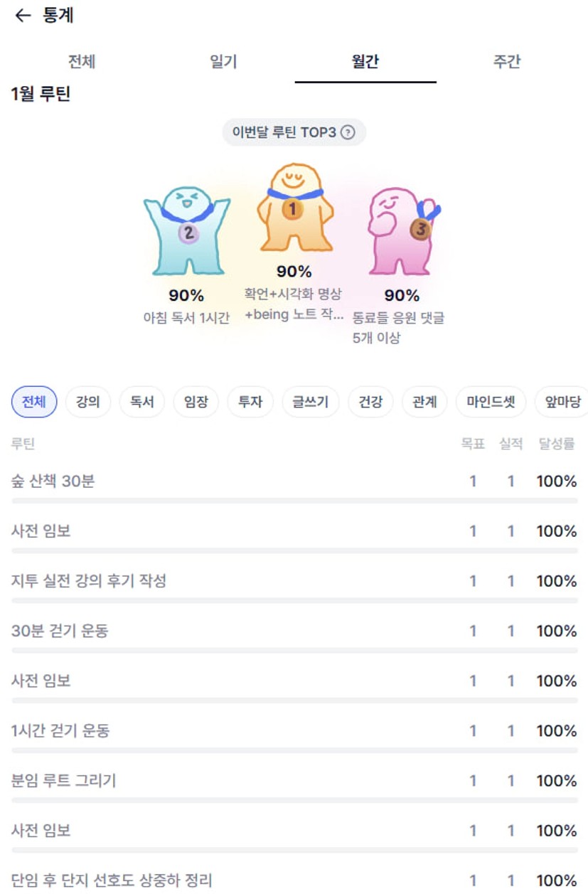Select the 월간 monthly tab
This screenshot has height=894, width=588.
[x=365, y=62]
